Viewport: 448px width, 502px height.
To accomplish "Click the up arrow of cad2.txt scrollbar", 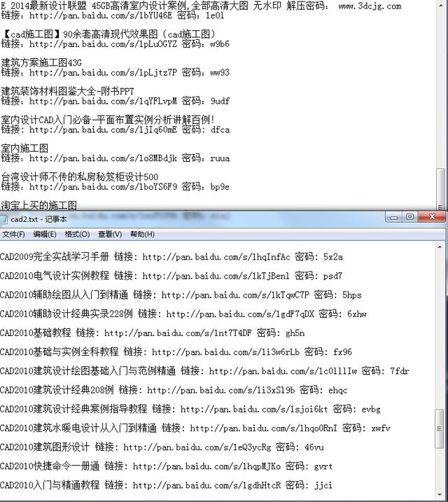I will (440, 247).
